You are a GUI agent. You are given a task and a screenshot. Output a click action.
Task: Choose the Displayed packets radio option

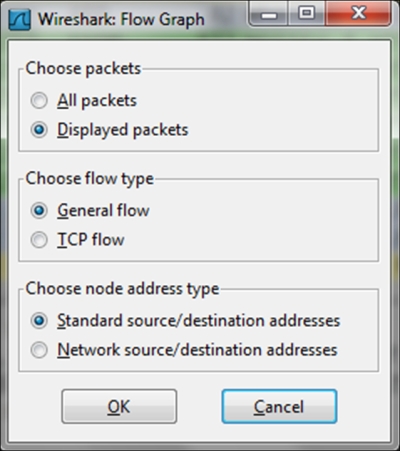[x=39, y=130]
